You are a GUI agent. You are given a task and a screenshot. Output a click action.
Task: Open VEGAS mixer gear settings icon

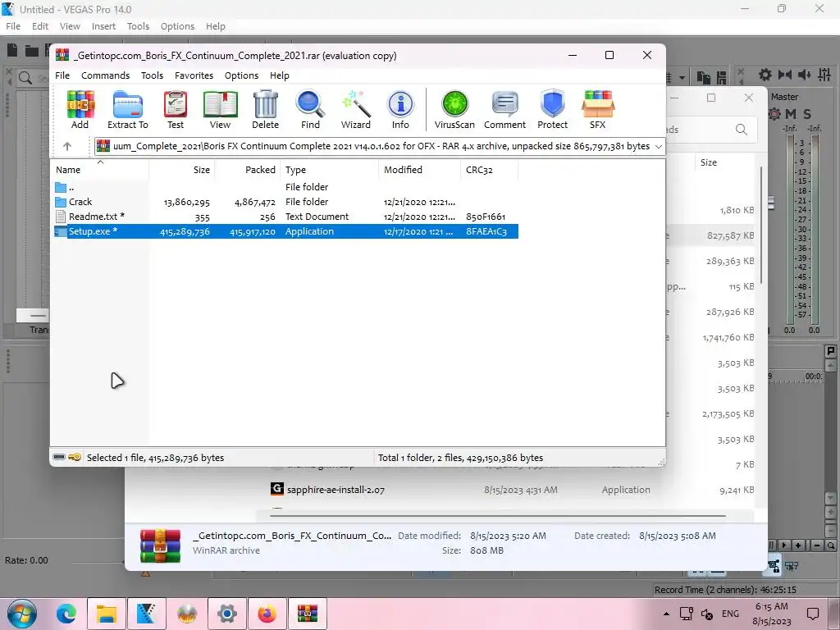point(765,75)
